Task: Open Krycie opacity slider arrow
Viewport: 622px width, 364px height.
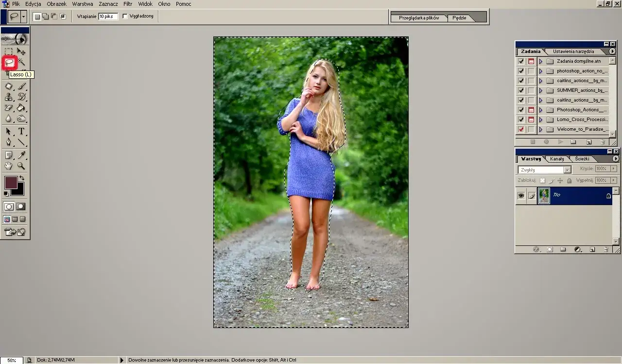Action: click(x=613, y=169)
